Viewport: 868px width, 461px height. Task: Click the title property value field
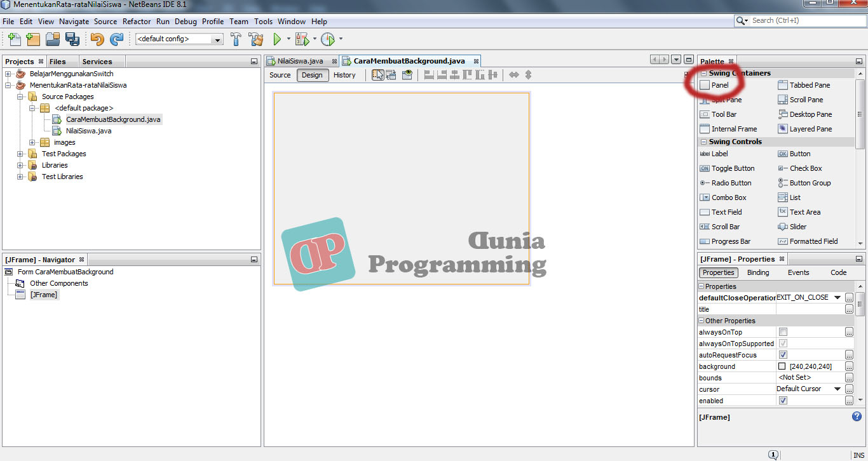click(810, 309)
